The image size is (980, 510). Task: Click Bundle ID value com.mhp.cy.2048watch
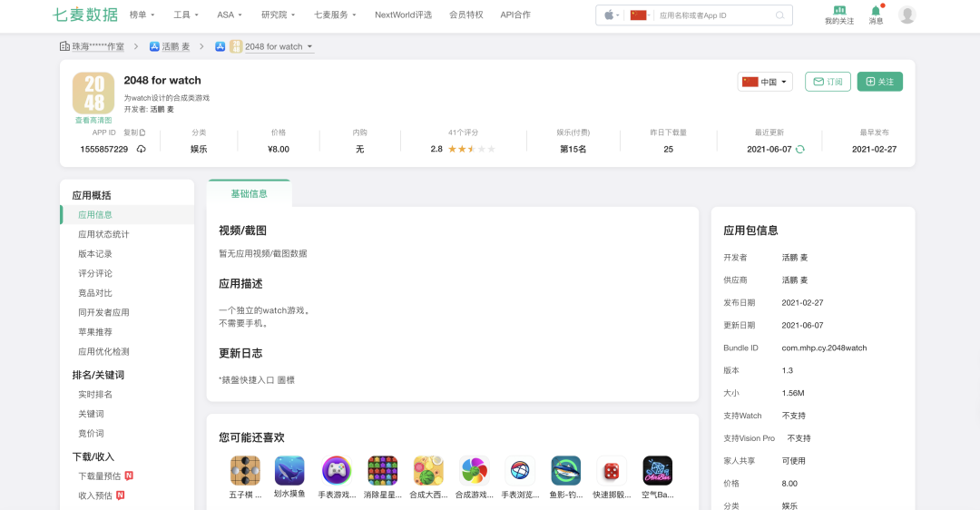pos(824,348)
